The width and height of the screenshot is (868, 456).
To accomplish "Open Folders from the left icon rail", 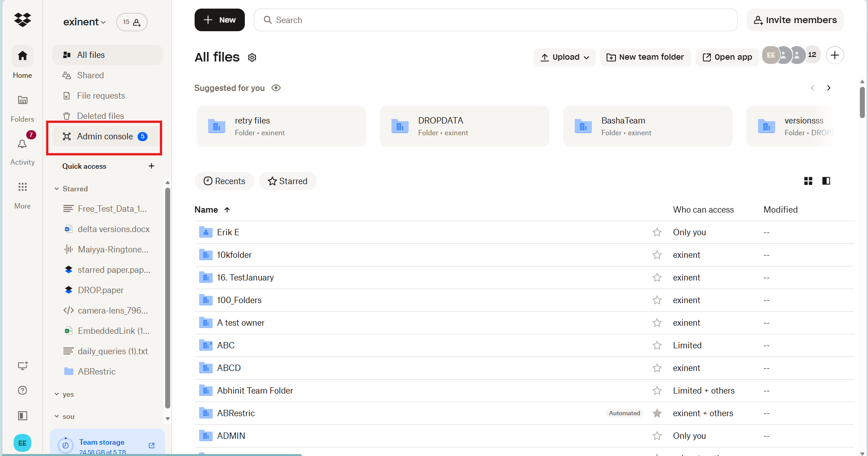I will [x=22, y=100].
